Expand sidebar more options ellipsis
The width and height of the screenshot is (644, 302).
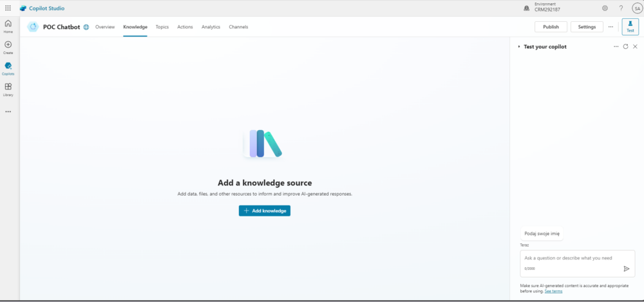point(8,111)
